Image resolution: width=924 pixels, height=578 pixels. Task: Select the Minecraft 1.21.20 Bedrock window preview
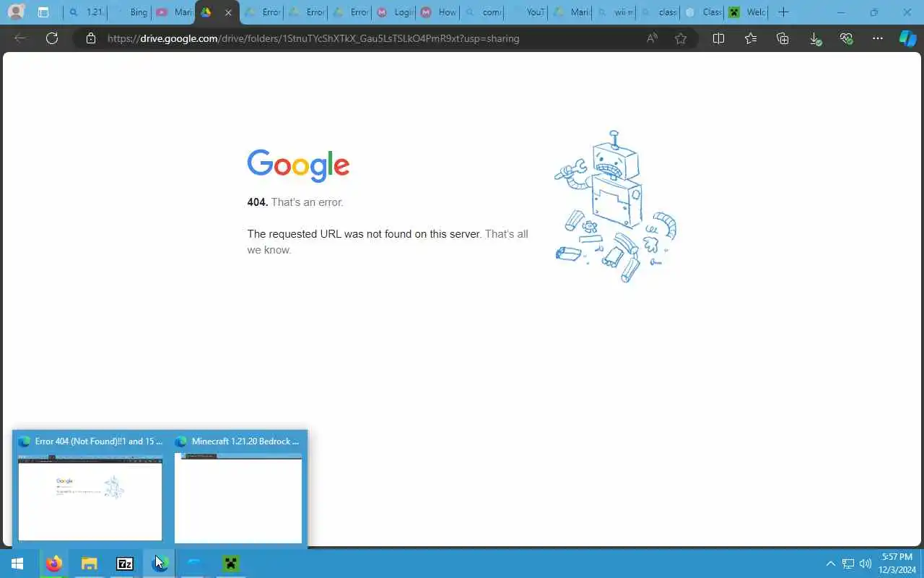238,498
